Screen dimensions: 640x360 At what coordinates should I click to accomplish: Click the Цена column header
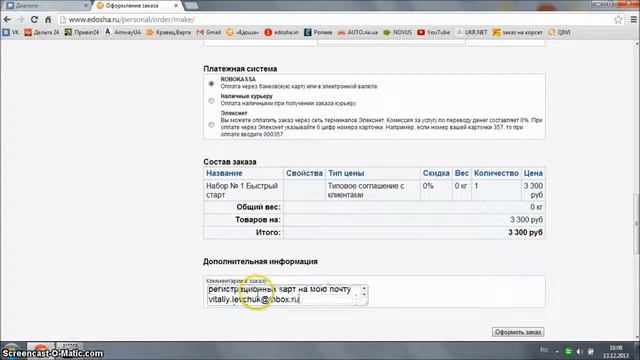click(x=533, y=173)
